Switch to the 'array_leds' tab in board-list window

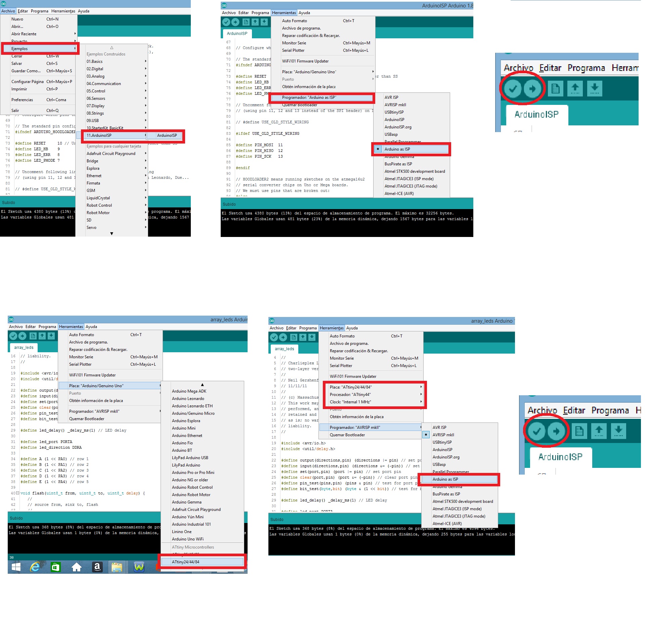coord(24,348)
